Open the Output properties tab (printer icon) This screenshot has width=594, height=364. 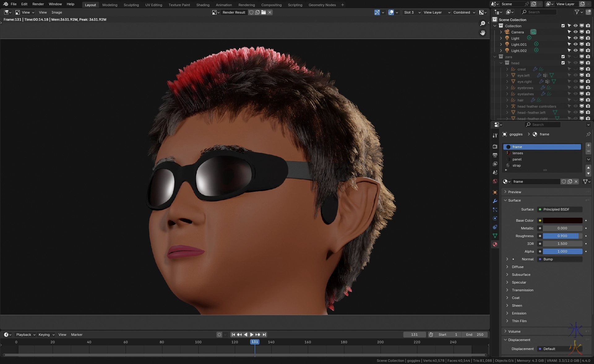[495, 155]
